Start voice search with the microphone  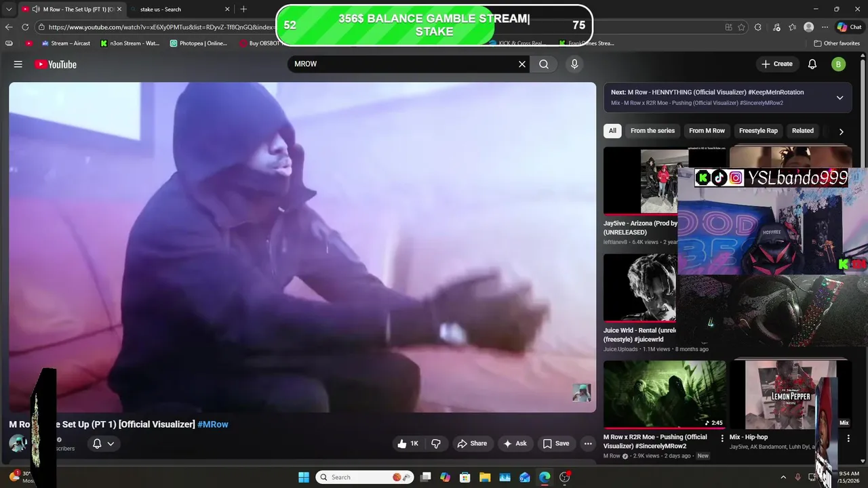point(574,64)
